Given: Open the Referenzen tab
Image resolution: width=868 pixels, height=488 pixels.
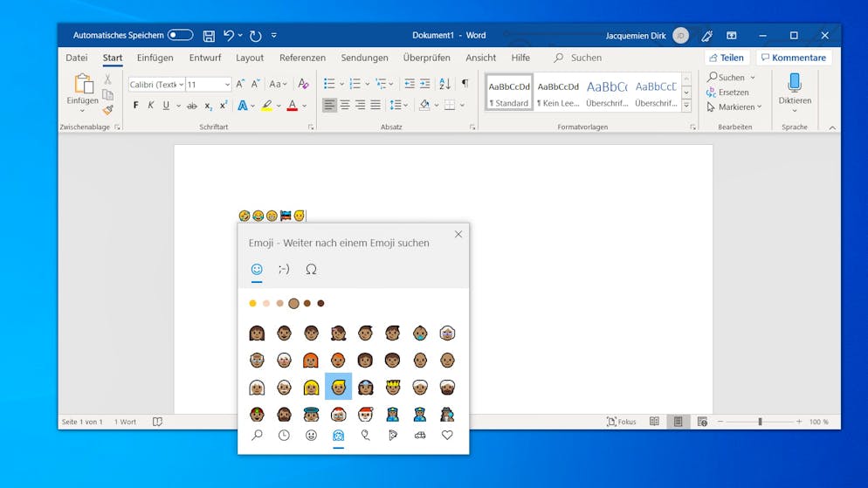Looking at the screenshot, I should click(302, 58).
